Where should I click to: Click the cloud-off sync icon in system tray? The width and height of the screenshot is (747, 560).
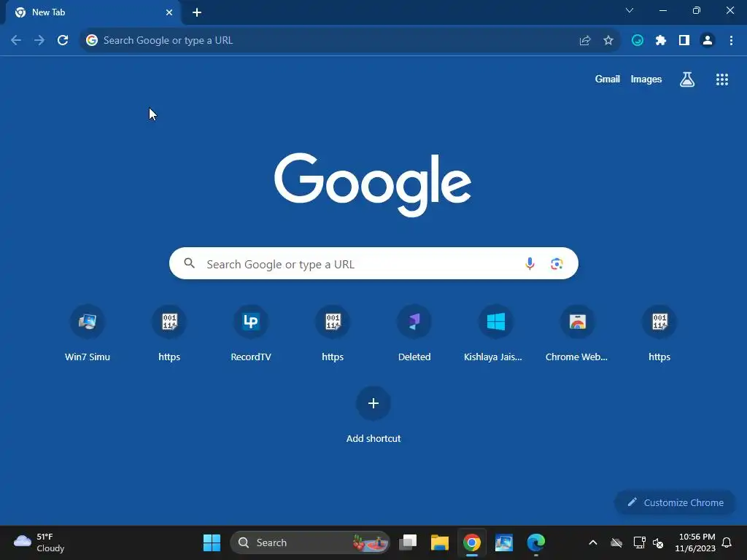(616, 542)
